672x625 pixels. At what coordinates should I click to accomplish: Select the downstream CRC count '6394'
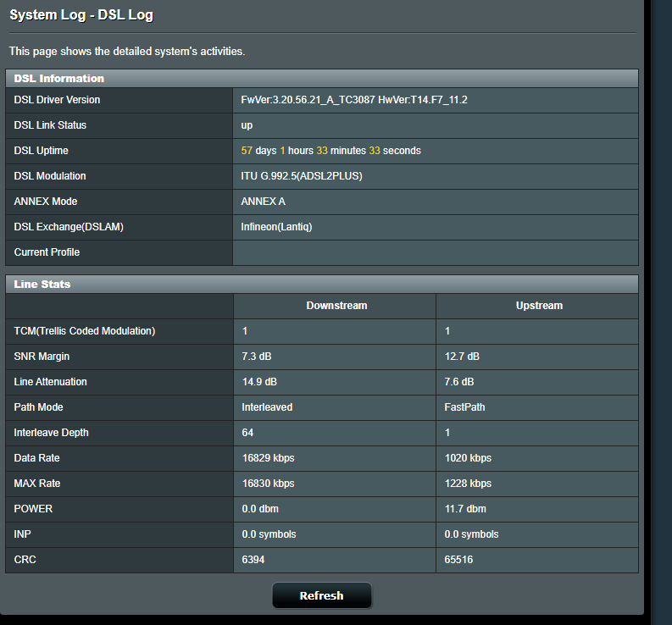(253, 560)
